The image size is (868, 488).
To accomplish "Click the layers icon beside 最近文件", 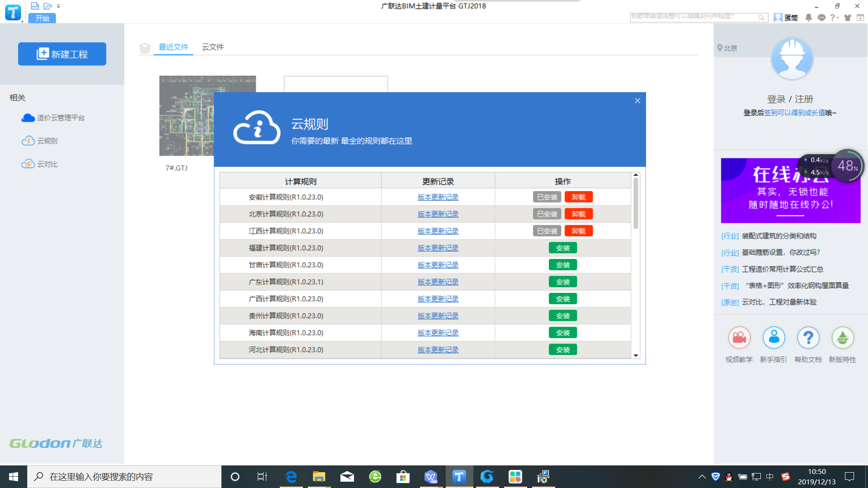I will [x=145, y=48].
